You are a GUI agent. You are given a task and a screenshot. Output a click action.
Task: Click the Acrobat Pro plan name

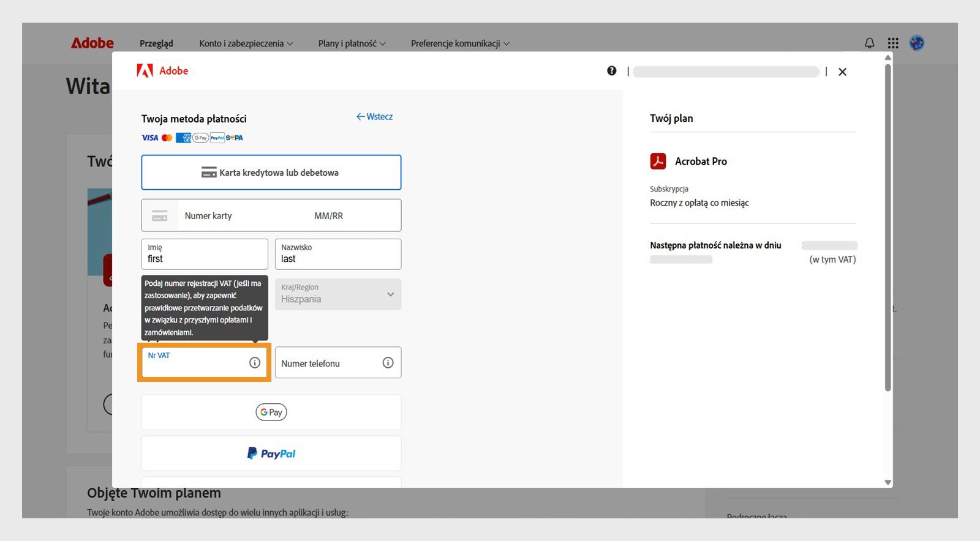coord(701,162)
